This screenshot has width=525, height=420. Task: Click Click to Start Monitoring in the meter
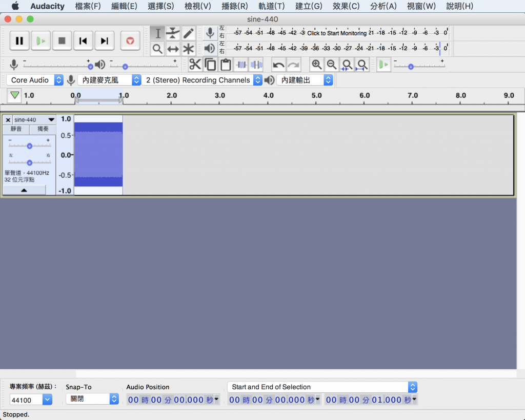(x=337, y=33)
